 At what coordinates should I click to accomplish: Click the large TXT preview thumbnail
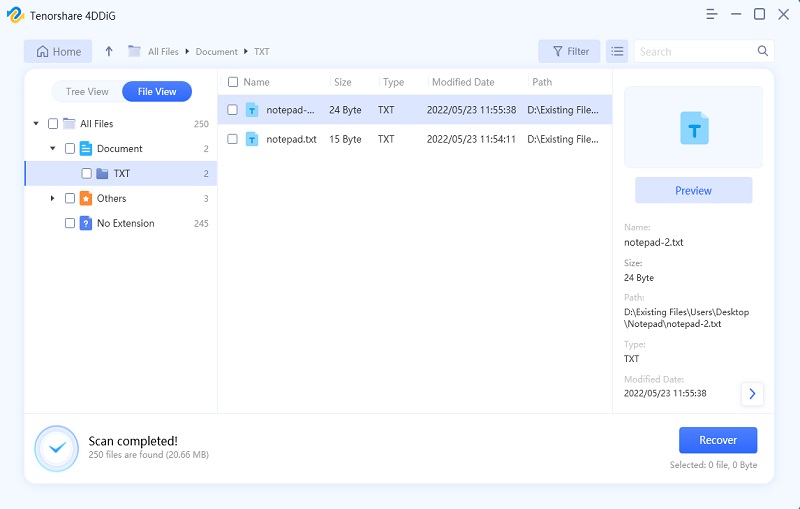tap(694, 128)
